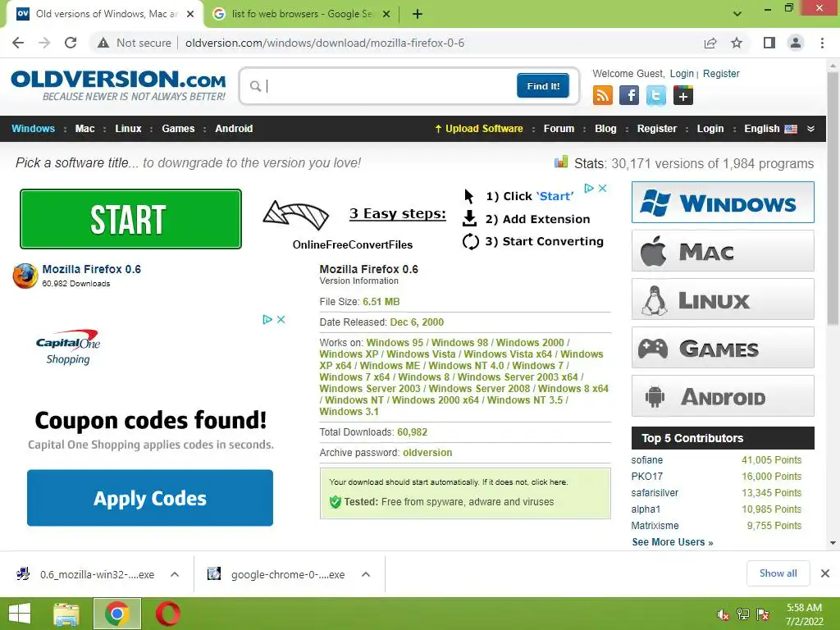Open the Chrome profile avatar
Viewport: 840px width, 630px height.
coord(796,43)
